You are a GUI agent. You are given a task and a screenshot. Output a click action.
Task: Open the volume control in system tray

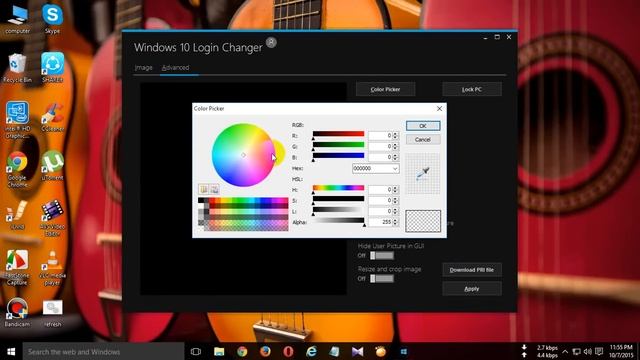(x=587, y=351)
